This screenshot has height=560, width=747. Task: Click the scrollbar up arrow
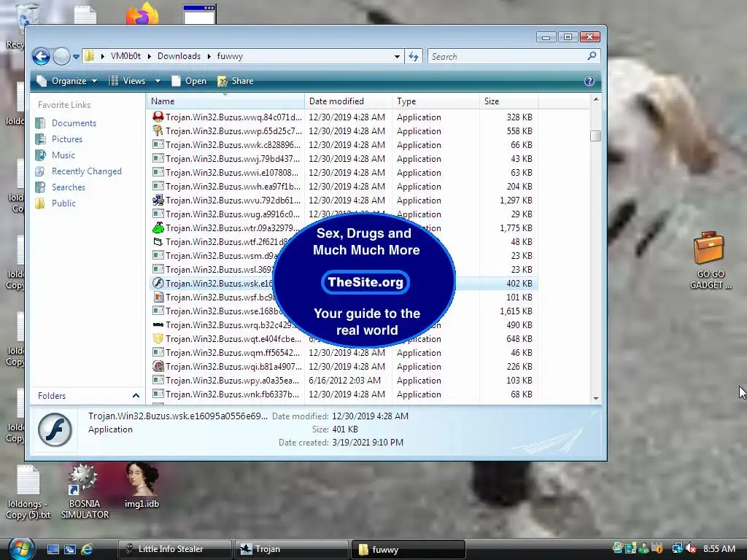(x=595, y=99)
